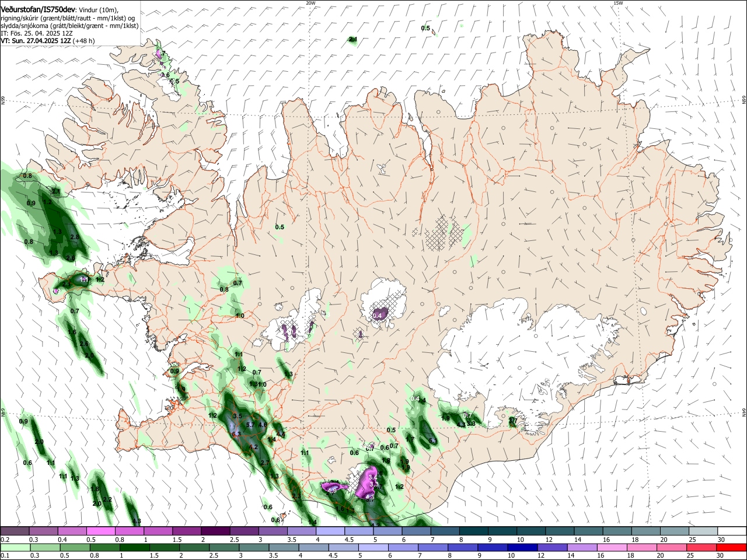Select rain legend swatch between 5 and 6
Viewport: 747px width, 560px height.
tap(372, 547)
